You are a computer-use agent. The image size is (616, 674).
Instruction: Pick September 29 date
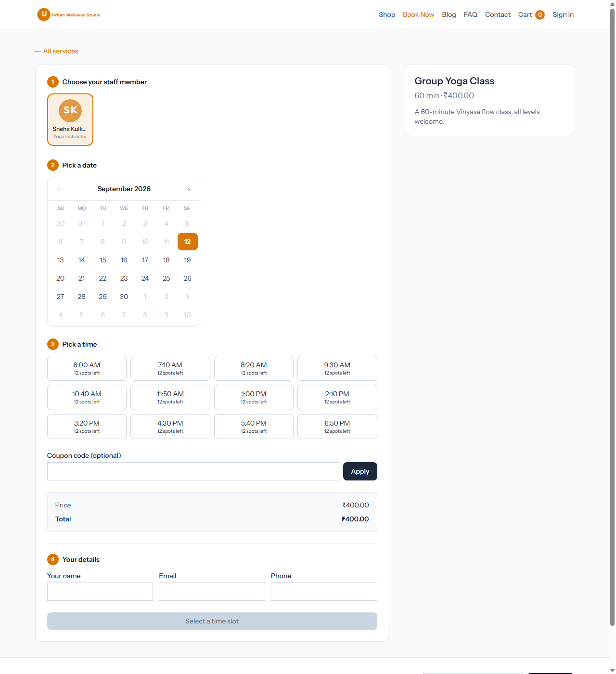point(103,297)
